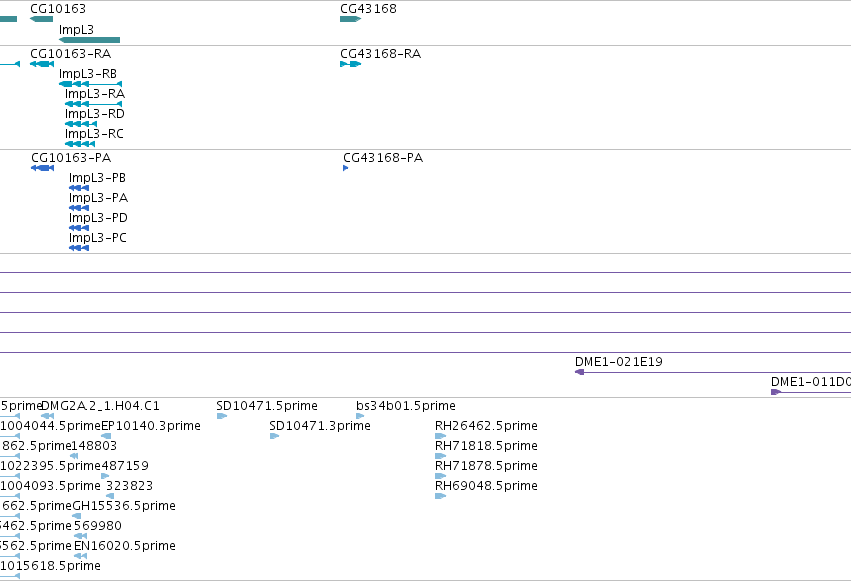Click the ImpL3-RD transcript feature
The height and width of the screenshot is (581, 851).
pos(81,124)
